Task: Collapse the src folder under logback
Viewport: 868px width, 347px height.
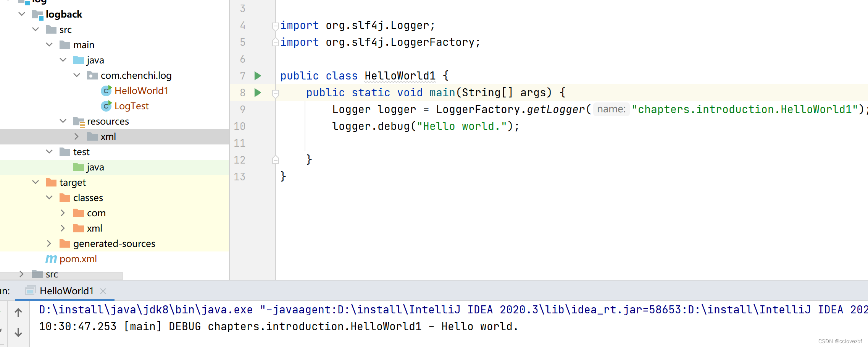Action: click(35, 29)
